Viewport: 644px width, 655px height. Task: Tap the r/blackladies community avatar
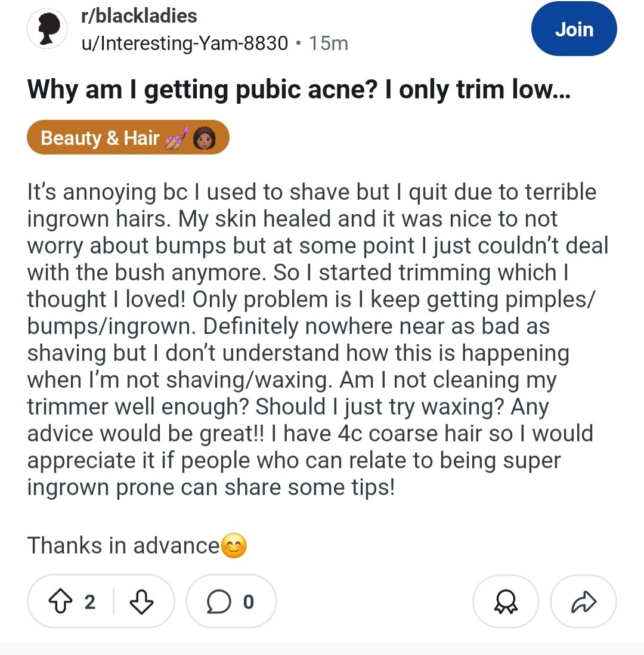coord(46,29)
